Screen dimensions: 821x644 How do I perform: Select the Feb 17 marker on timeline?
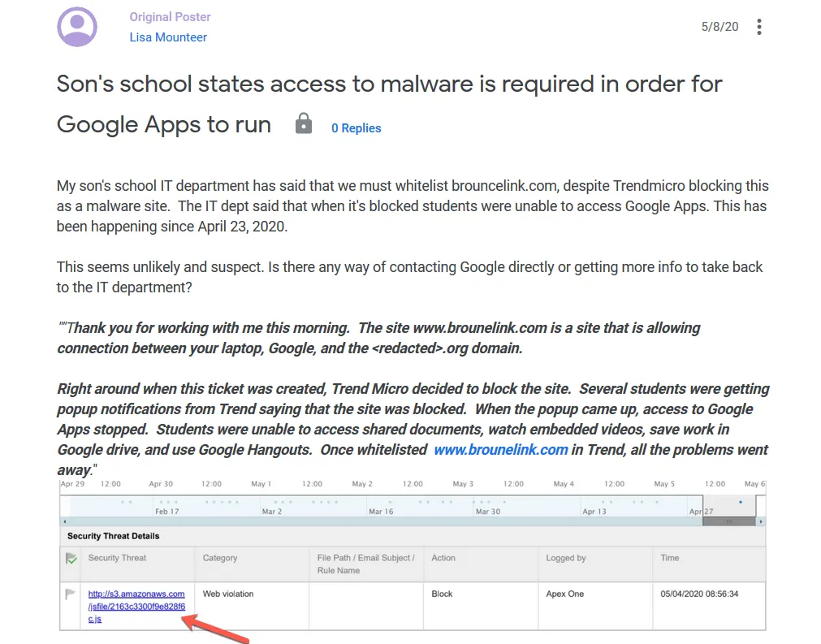coord(167,512)
